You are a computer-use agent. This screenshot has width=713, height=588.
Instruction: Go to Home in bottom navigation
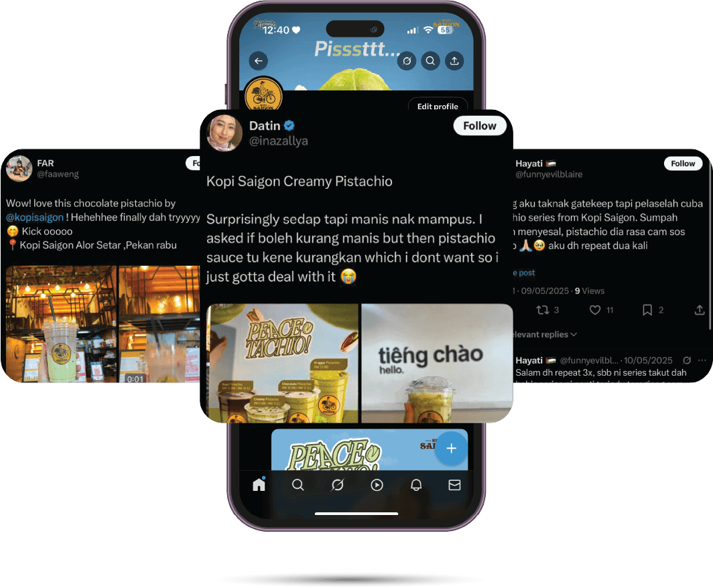click(259, 484)
